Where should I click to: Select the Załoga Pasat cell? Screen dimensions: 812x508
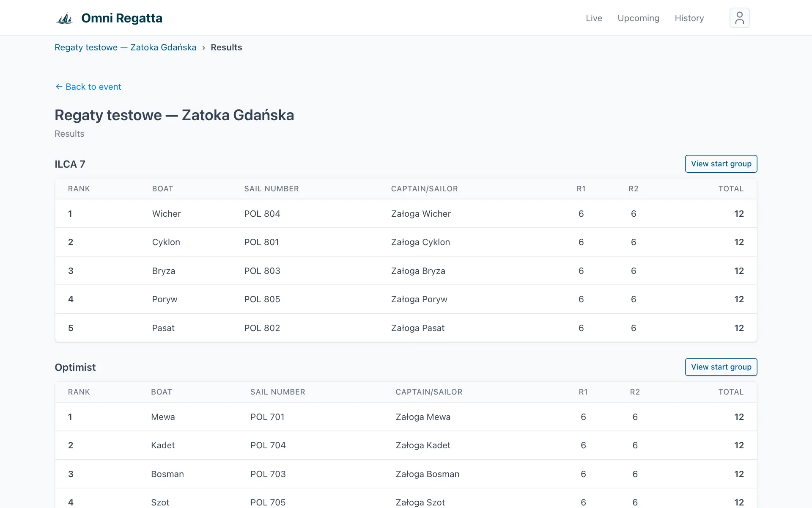tap(418, 328)
